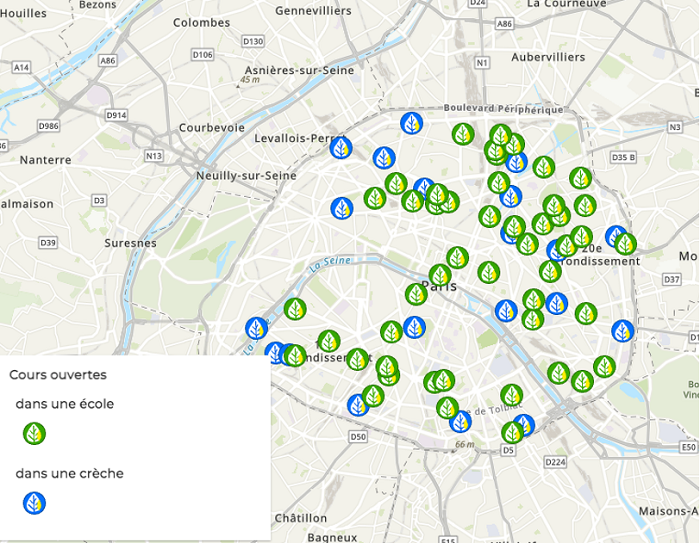Click the Châtillon place label
700x543 pixels.
[301, 518]
